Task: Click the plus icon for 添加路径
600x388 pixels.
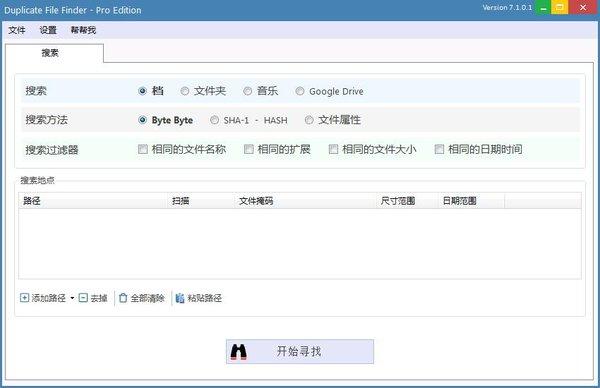Action: pyautogui.click(x=24, y=298)
